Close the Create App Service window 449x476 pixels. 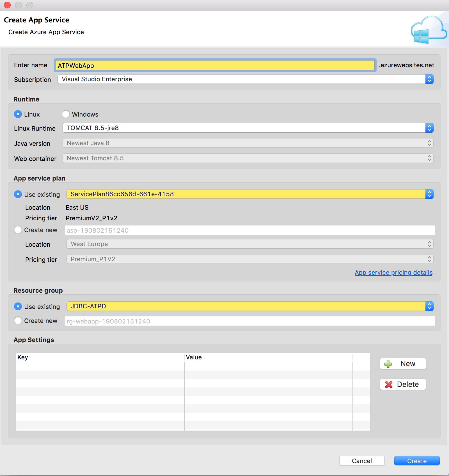tap(7, 5)
